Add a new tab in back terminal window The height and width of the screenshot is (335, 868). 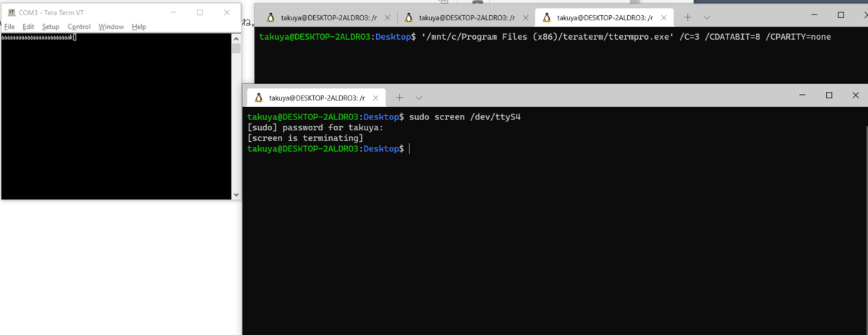(x=687, y=17)
